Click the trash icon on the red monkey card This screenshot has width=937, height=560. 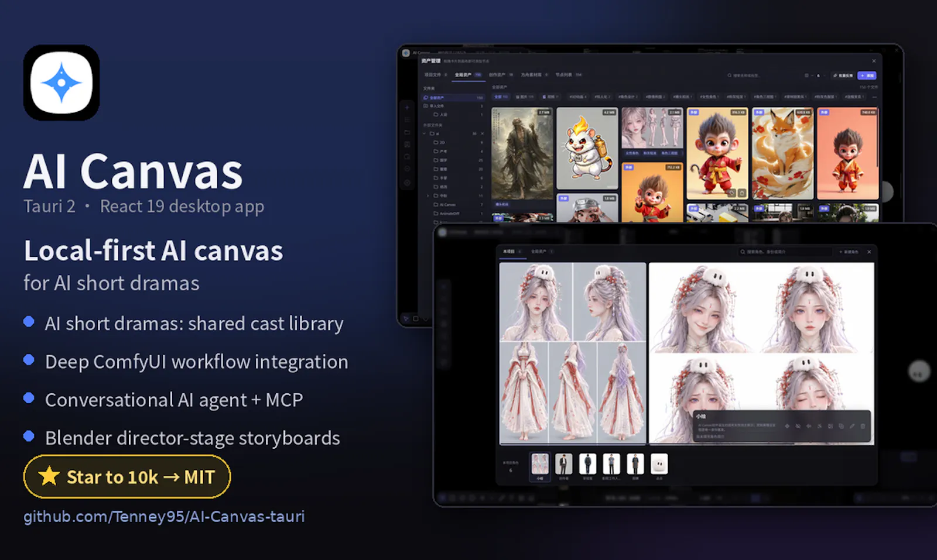point(742,193)
